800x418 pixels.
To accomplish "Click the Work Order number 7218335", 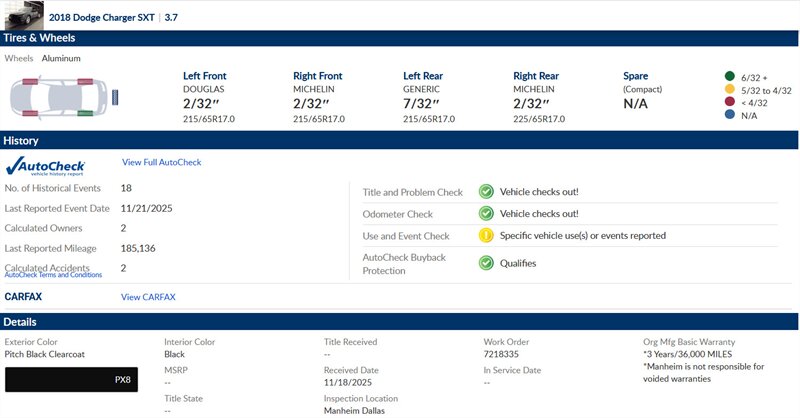I will (501, 354).
